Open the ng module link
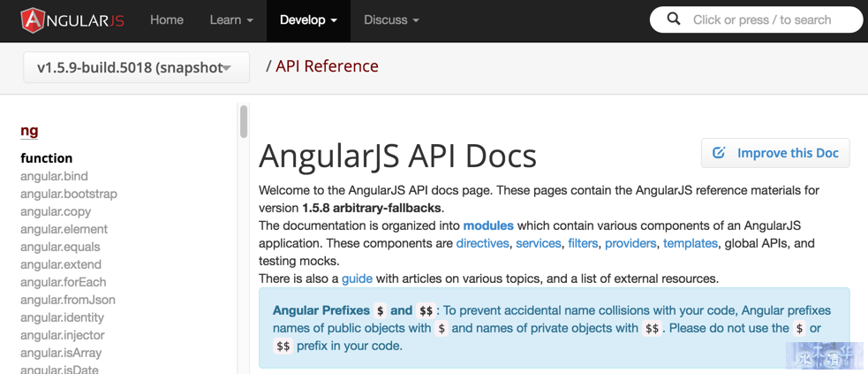This screenshot has width=868, height=374. (x=29, y=131)
